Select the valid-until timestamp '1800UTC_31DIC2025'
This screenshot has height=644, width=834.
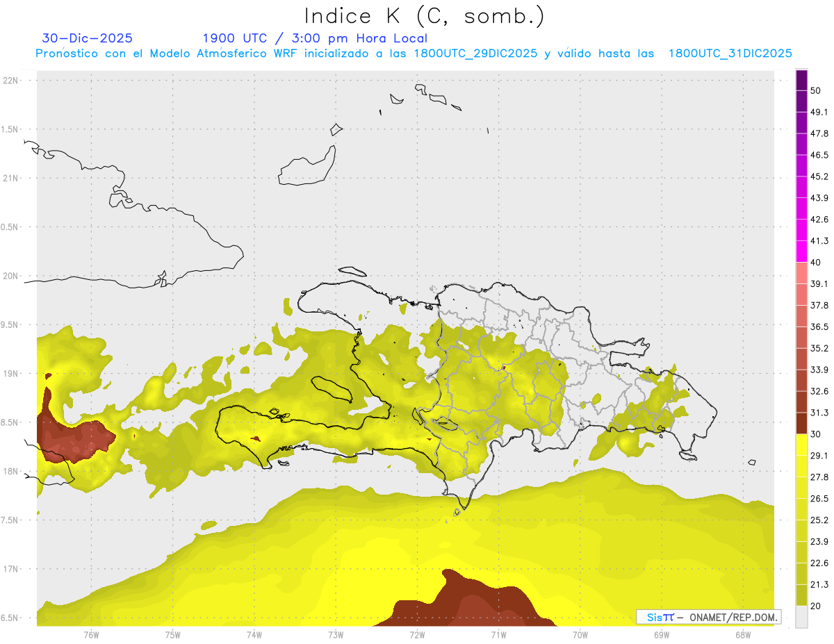(x=730, y=53)
